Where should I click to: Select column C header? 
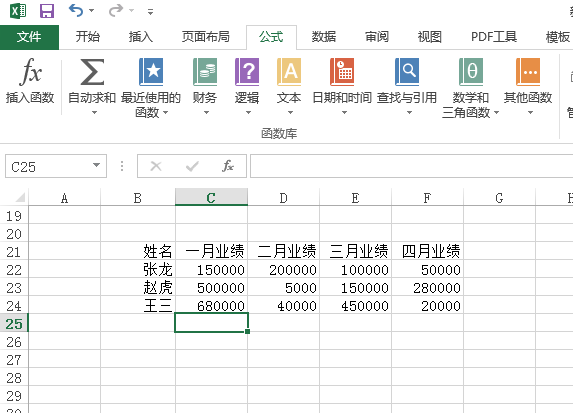(x=211, y=198)
